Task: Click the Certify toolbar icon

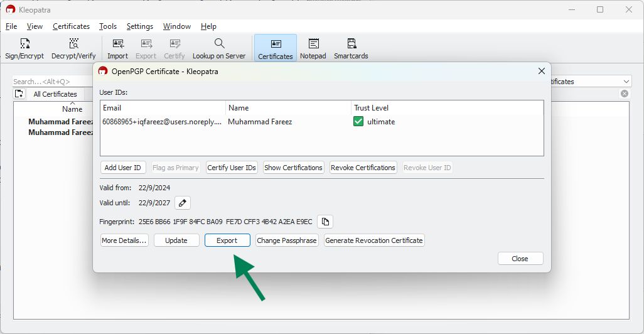Action: pyautogui.click(x=174, y=48)
